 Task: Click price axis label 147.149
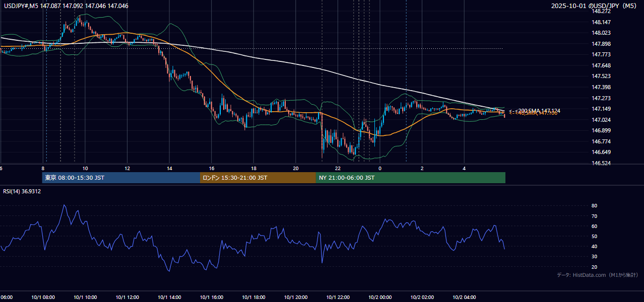[x=602, y=109]
